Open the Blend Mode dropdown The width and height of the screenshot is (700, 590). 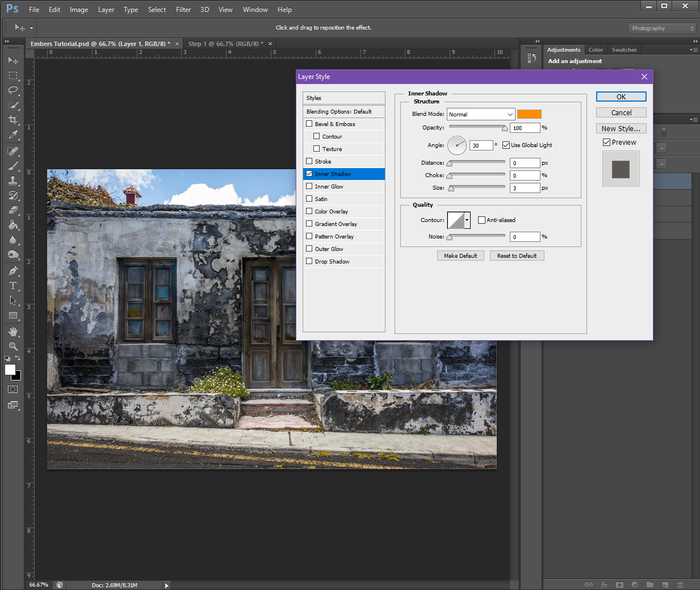[x=480, y=114]
